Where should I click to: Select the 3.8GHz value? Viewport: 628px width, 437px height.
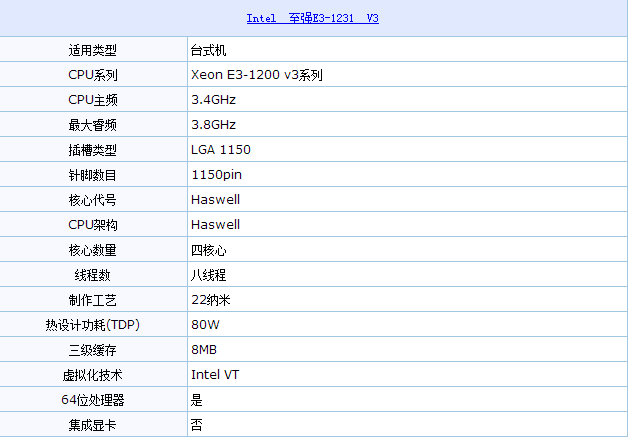213,125
